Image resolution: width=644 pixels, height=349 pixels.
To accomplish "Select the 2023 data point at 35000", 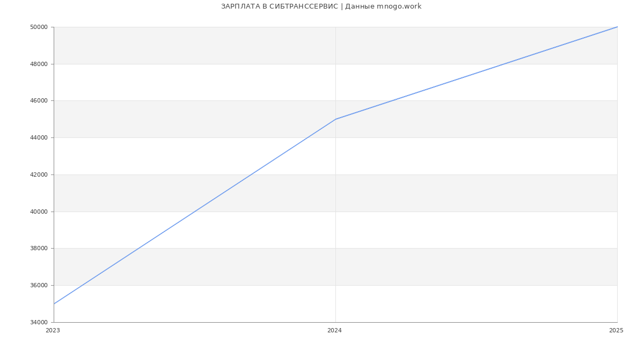I will tap(54, 304).
